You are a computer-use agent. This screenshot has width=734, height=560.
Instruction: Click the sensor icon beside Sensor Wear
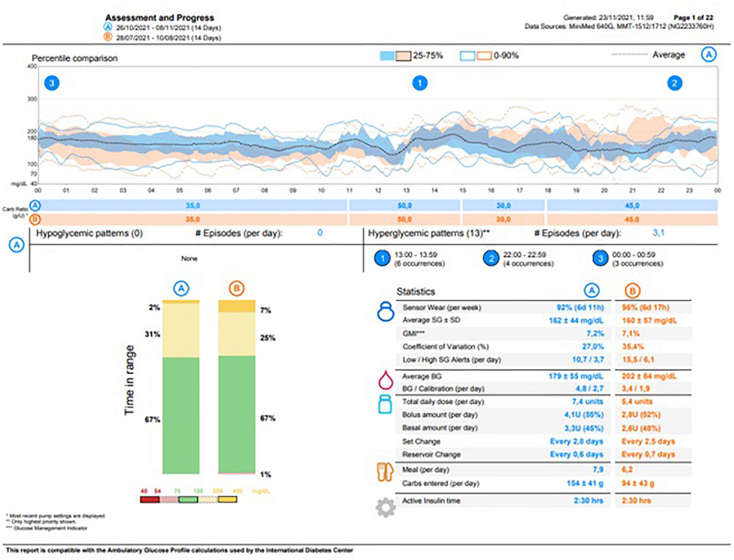[x=385, y=311]
